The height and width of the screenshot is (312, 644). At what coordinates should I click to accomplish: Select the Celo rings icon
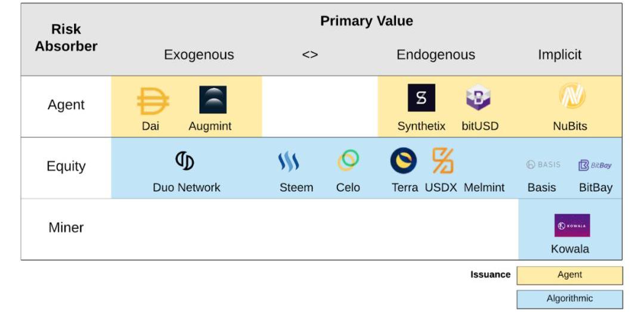[x=348, y=160]
